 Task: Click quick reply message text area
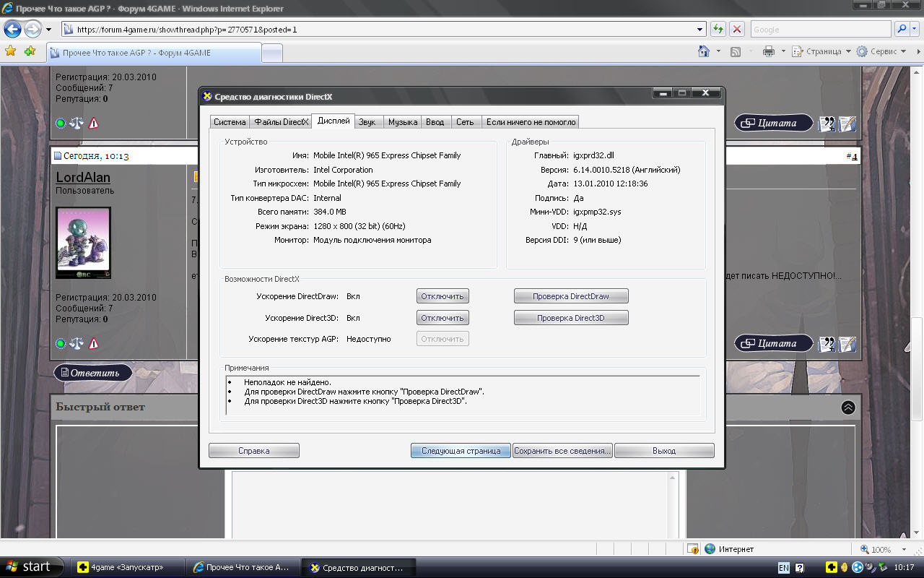[450, 506]
